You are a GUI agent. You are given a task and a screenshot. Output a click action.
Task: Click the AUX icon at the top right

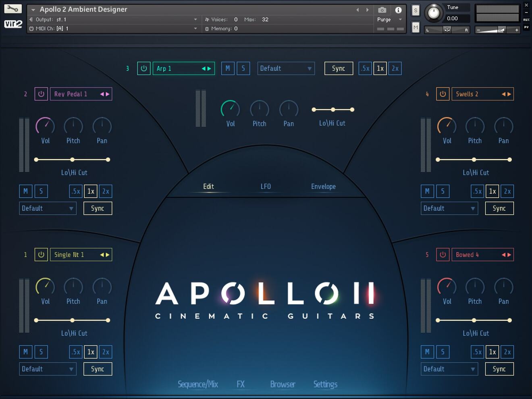pos(527,18)
